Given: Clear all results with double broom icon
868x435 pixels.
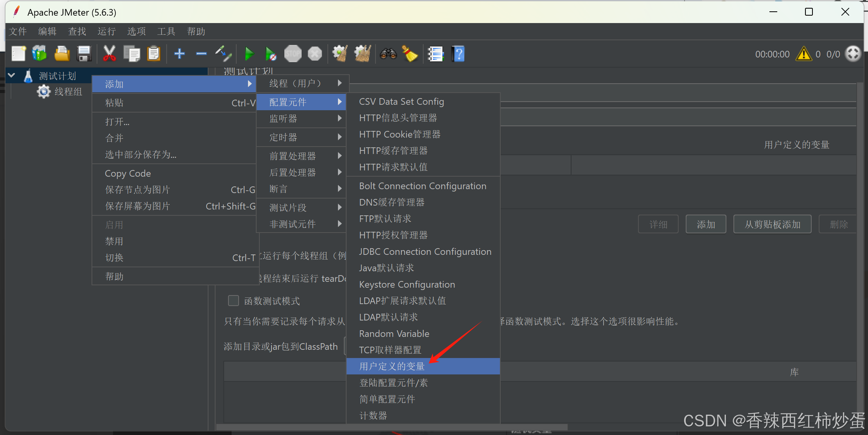Looking at the screenshot, I should (x=363, y=54).
